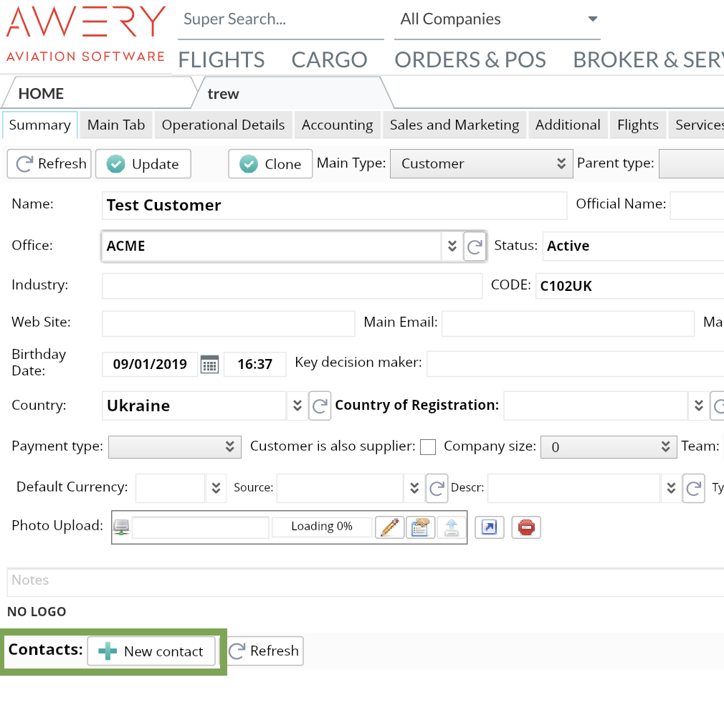Switch to the Accounting tab
The height and width of the screenshot is (728, 724).
337,125
